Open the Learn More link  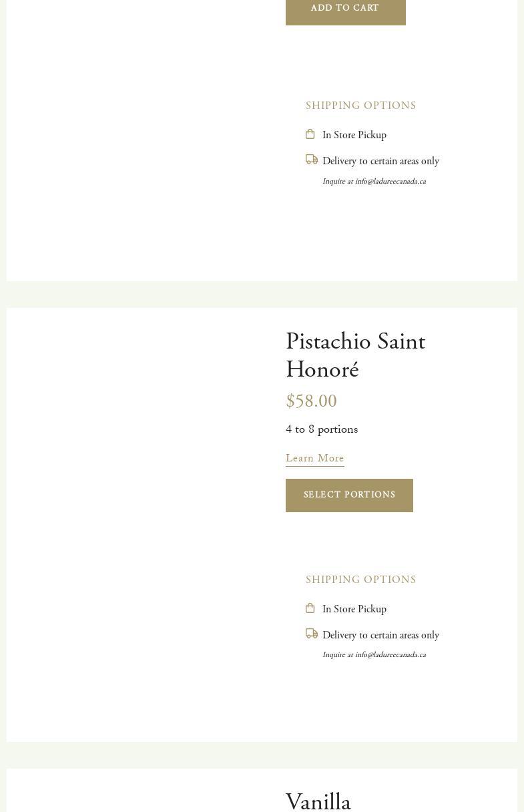coord(314,459)
